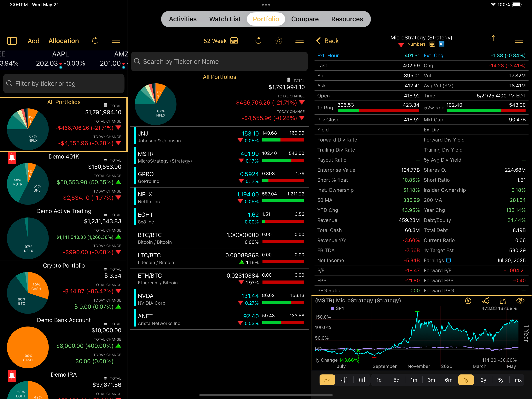Refresh the All Portfolios holdings list
532x399 pixels.
coord(258,41)
